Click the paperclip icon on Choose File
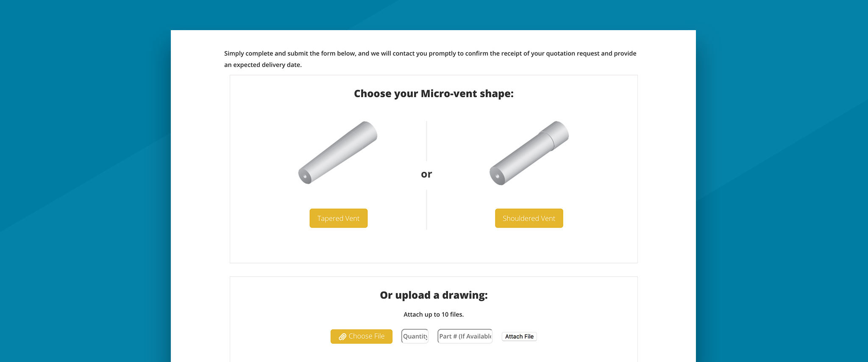Viewport: 868px width, 362px height. click(x=342, y=337)
